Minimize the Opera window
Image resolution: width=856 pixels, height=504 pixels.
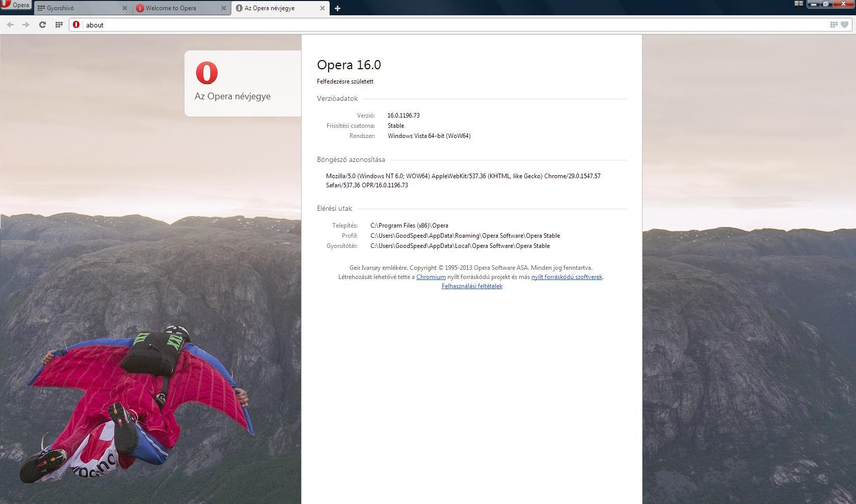point(813,4)
